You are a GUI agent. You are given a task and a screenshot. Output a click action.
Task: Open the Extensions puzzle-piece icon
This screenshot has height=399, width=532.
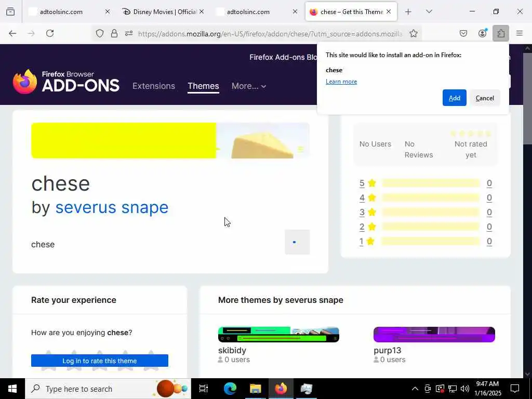point(501,33)
